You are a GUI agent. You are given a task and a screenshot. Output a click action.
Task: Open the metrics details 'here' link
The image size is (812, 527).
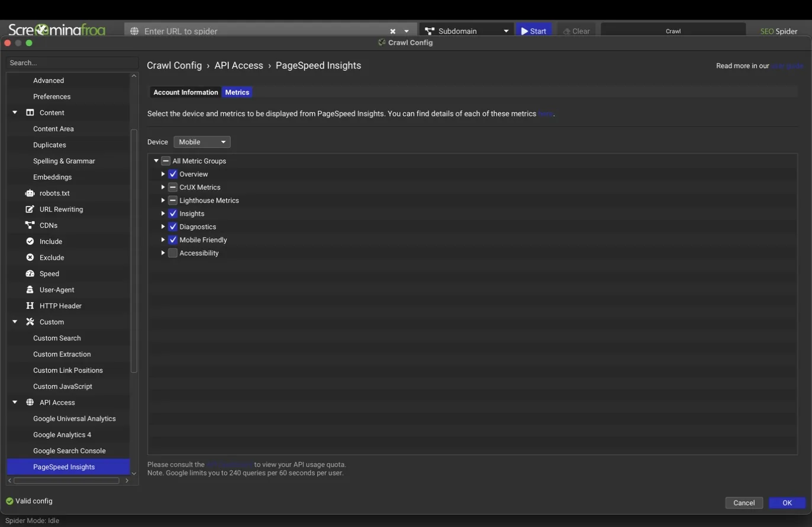(x=545, y=114)
